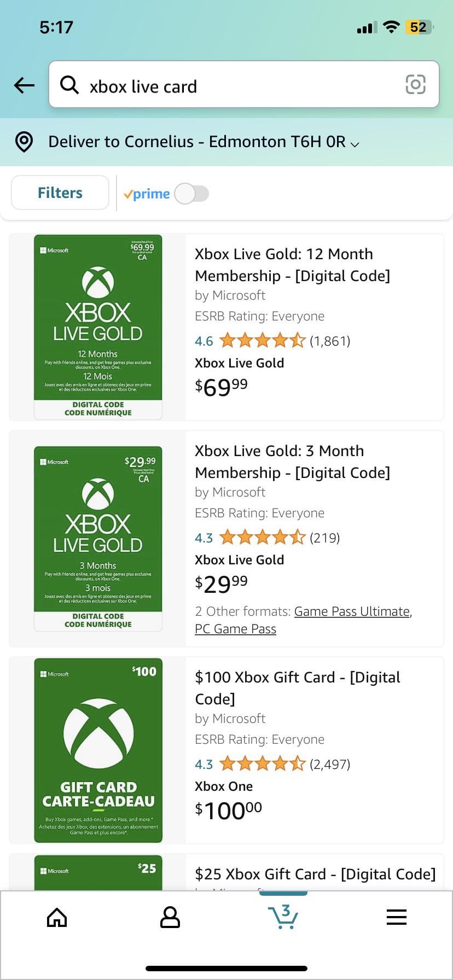Tap the back arrow icon
This screenshot has width=453, height=980.
click(x=24, y=85)
